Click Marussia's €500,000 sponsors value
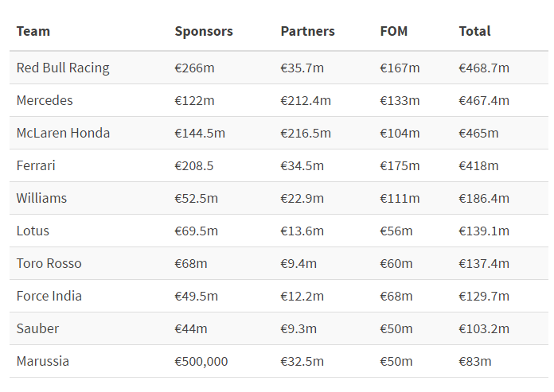 click(201, 361)
